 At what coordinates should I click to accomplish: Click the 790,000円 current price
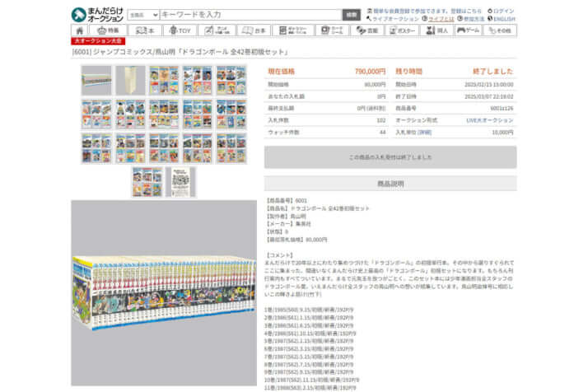tap(370, 72)
